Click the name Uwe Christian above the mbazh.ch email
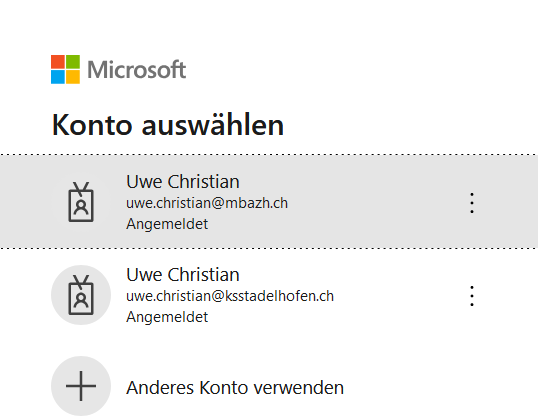 183,182
